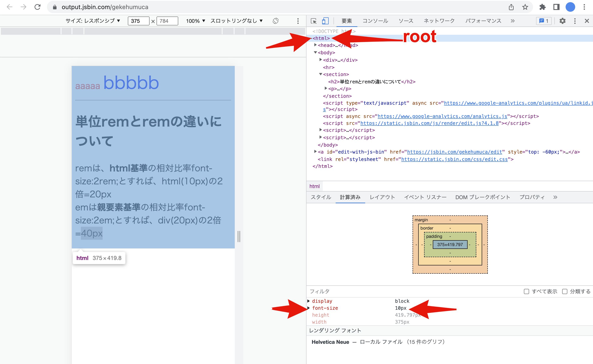Expand the a#edit-with-js-bin node
The height and width of the screenshot is (364, 593).
tap(315, 151)
